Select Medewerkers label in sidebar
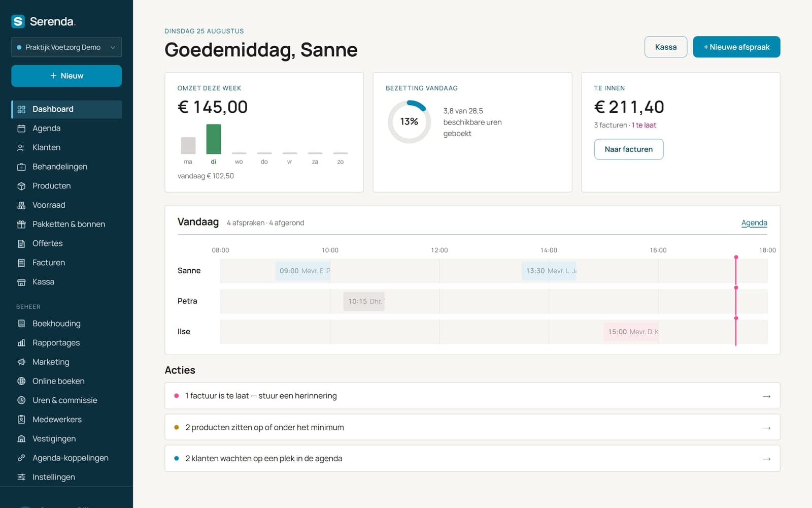Viewport: 812px width, 508px height. [57, 420]
